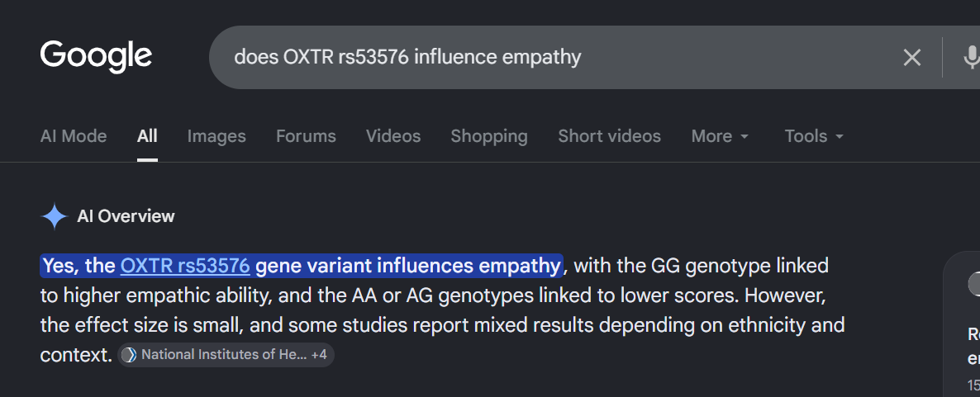Open the partially visible source card at right
Image resolution: width=980 pixels, height=397 pixels.
coord(963,324)
